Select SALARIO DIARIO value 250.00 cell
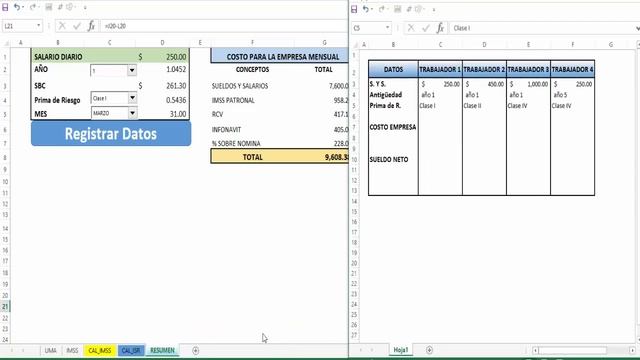This screenshot has width=640, height=360. [162, 57]
